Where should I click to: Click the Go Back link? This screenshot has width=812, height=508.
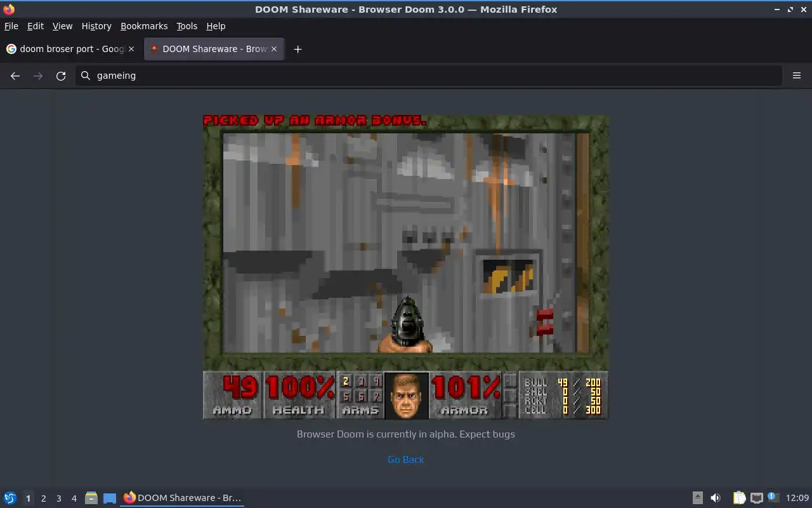406,459
